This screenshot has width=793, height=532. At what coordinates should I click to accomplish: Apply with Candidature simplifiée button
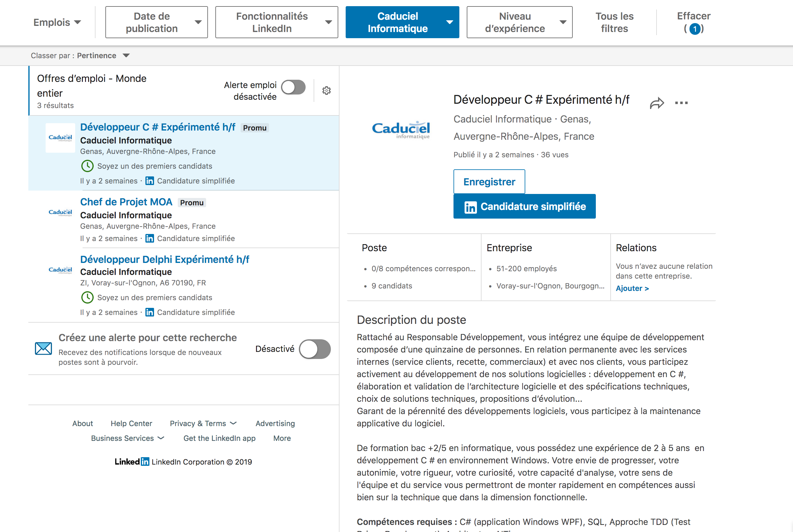(524, 206)
